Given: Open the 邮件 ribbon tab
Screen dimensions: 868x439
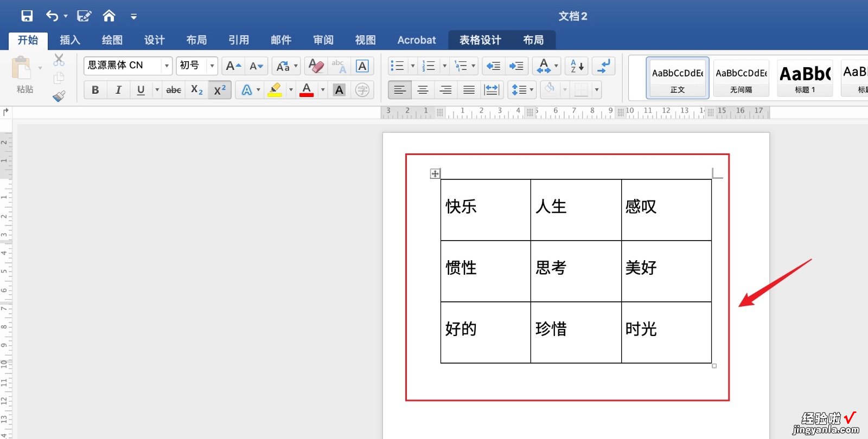Looking at the screenshot, I should (281, 40).
